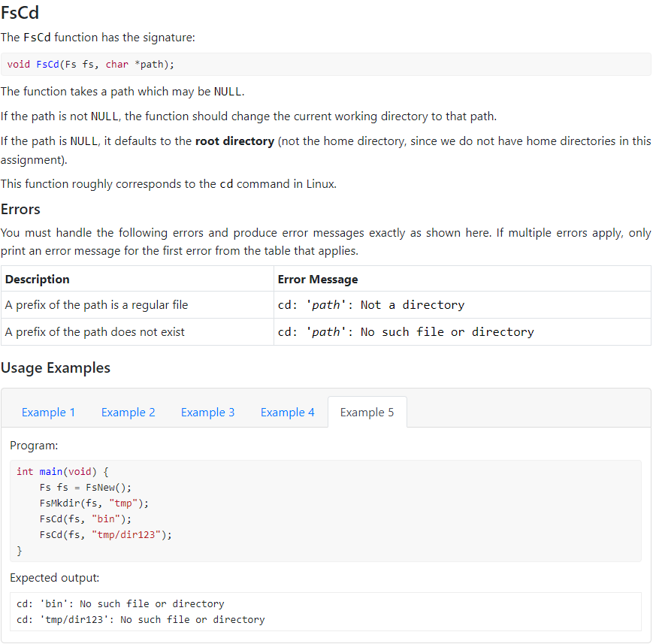The height and width of the screenshot is (644, 653).
Task: Click the 'bin' error output line
Action: 120,604
